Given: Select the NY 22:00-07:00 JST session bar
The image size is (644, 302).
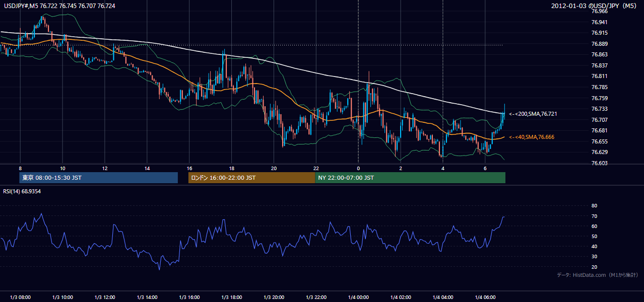Looking at the screenshot, I should pos(410,178).
